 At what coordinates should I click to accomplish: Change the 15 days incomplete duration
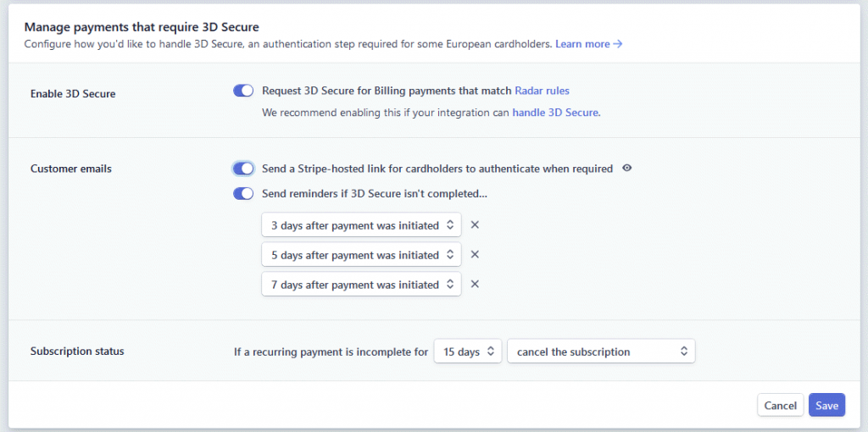point(467,352)
